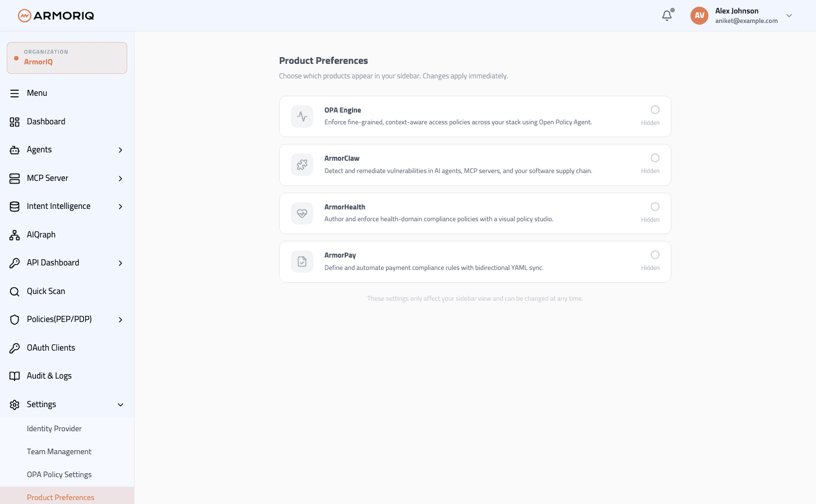Click the ARMORIQ wordmark
Screen dimensions: 816x504
64,16
